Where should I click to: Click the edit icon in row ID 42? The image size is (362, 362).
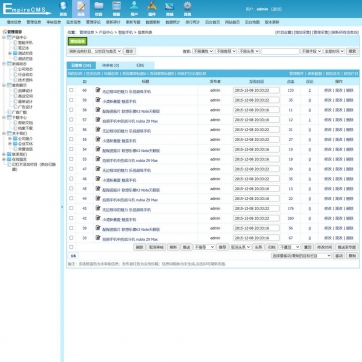(98, 218)
